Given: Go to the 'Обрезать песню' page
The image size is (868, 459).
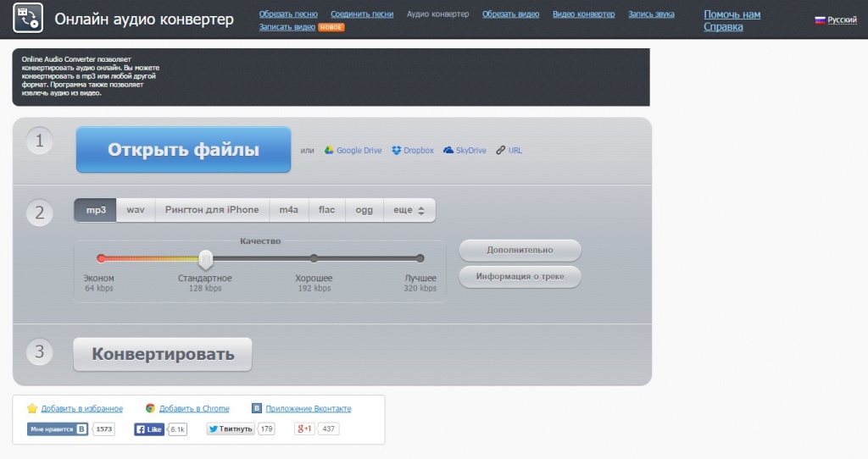Looking at the screenshot, I should (x=289, y=14).
